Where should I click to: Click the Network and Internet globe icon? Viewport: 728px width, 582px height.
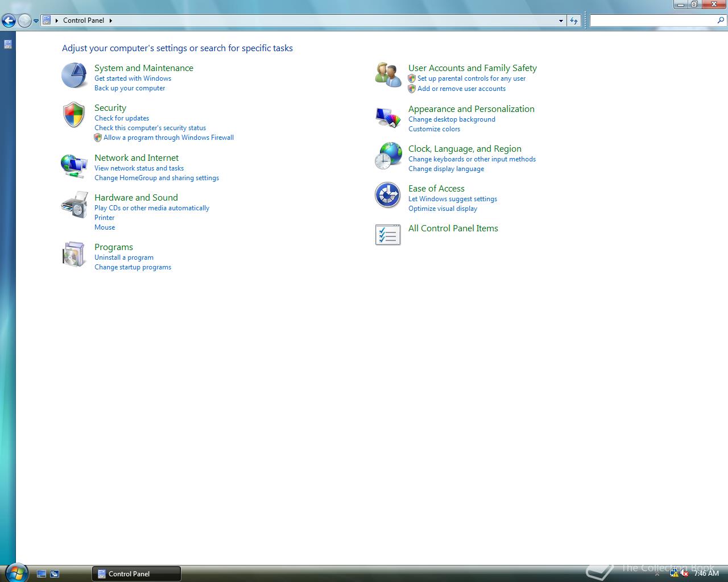tap(74, 165)
